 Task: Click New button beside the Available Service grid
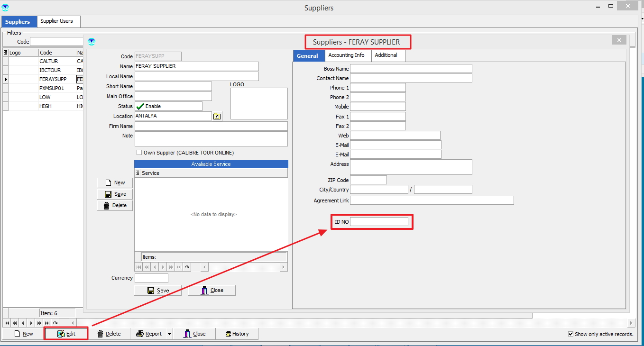click(x=115, y=182)
